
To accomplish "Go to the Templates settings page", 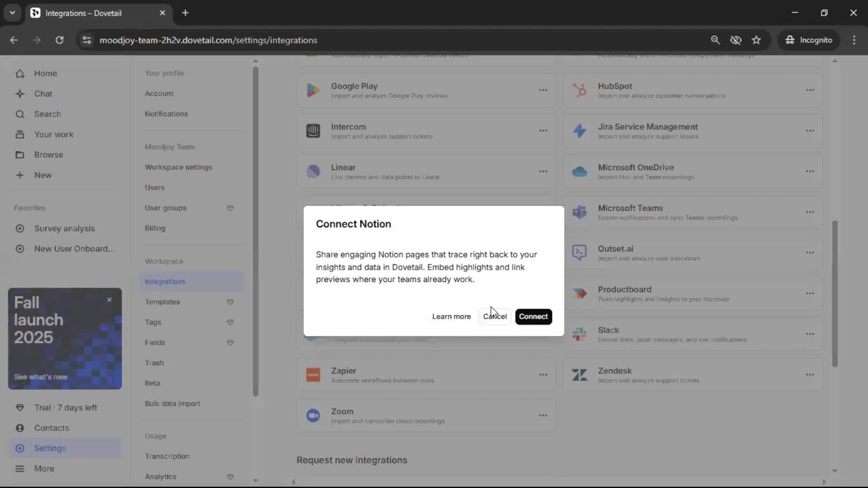I will (162, 302).
